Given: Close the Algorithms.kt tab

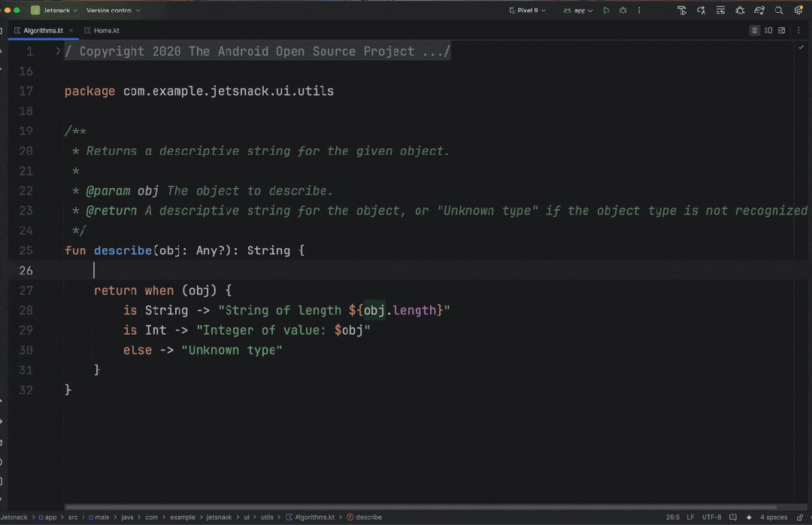Looking at the screenshot, I should pyautogui.click(x=71, y=31).
